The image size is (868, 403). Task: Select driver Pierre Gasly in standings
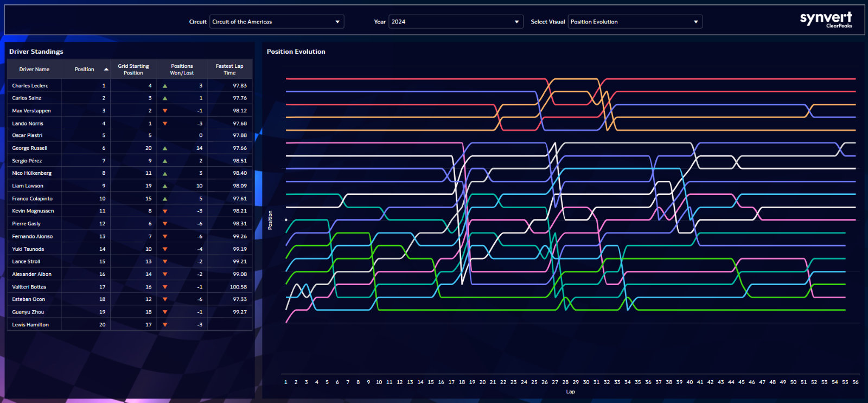(27, 224)
